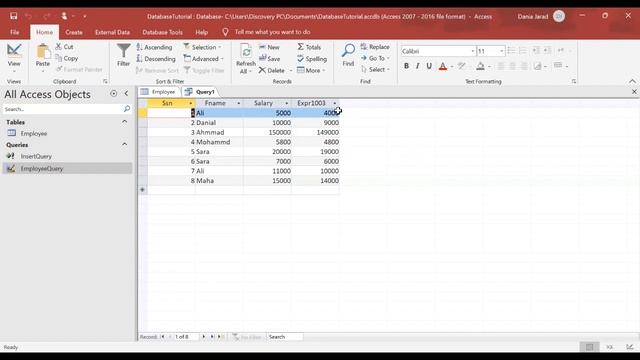
Task: Select cell with Fname Danial
Action: [x=219, y=122]
